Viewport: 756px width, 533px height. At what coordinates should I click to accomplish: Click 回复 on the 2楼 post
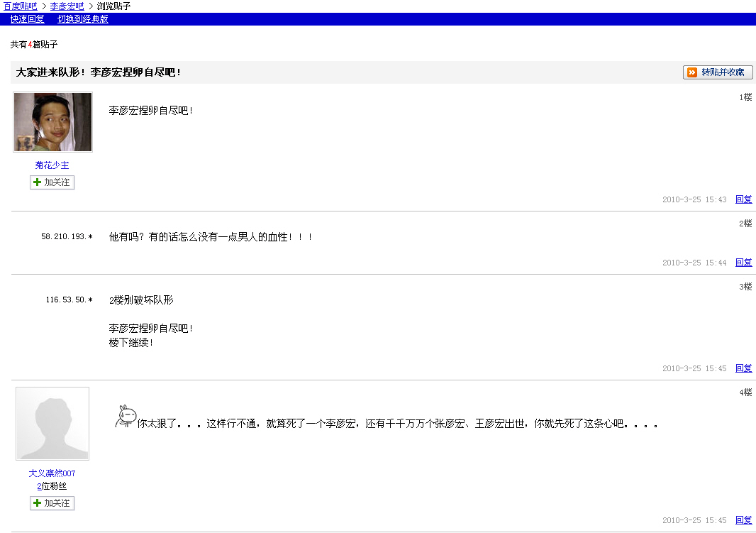[743, 263]
